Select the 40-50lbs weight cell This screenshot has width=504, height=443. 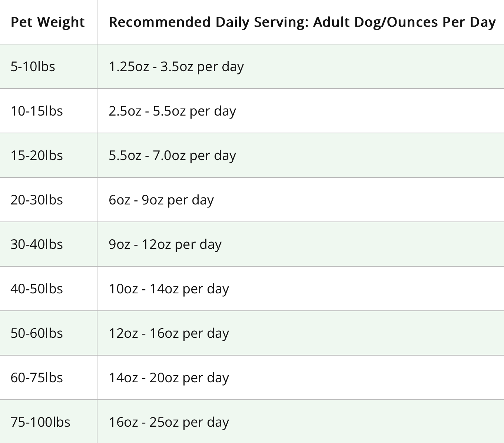[37, 289]
